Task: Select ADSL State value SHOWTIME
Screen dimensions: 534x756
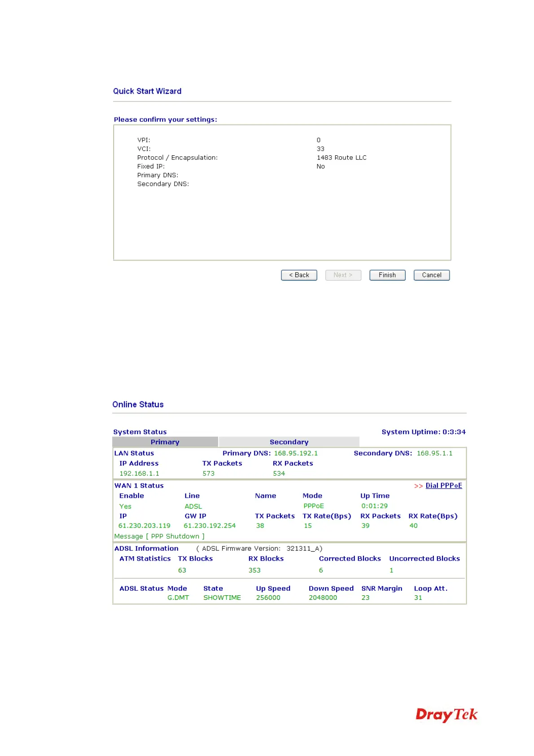Action: click(x=222, y=598)
